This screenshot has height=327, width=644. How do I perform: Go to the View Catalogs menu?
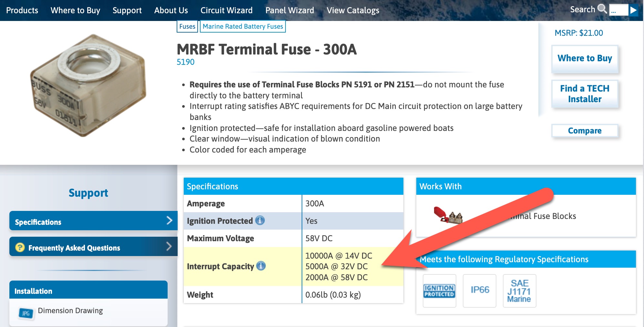(x=353, y=10)
